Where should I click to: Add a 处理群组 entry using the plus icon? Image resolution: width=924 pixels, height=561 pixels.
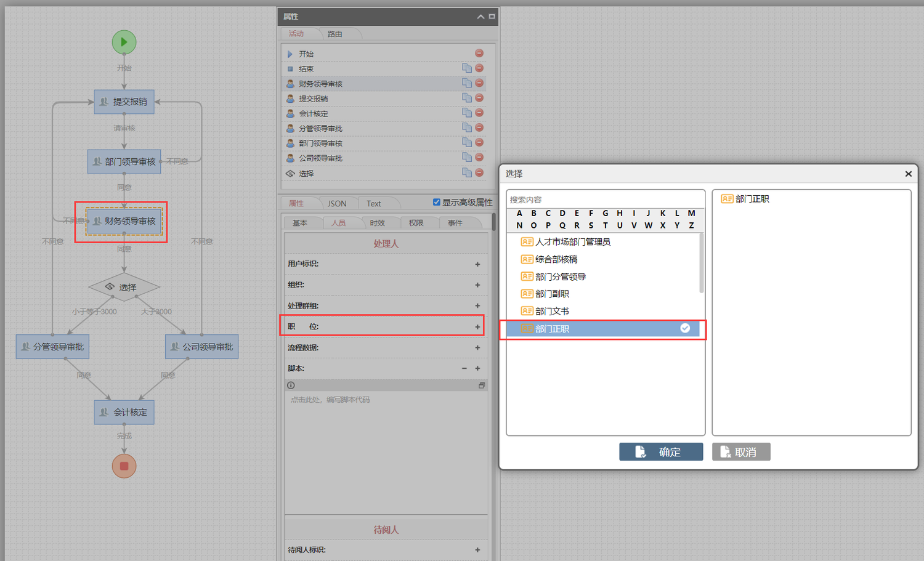[x=477, y=306]
